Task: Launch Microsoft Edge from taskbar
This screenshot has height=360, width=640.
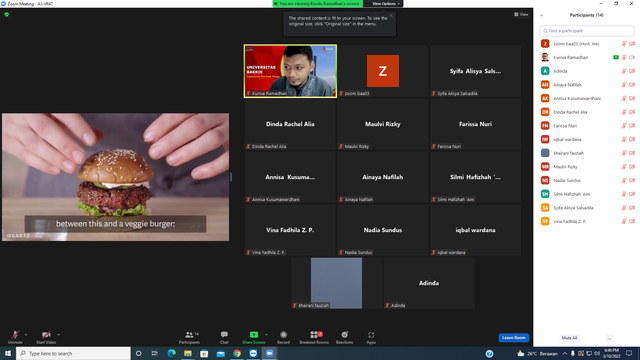Action: (x=171, y=353)
